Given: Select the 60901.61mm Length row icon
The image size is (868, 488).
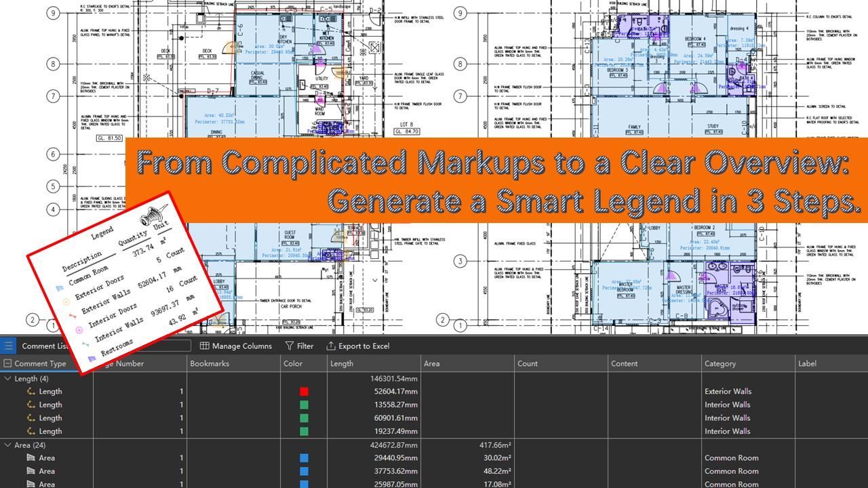Looking at the screenshot, I should click(31, 418).
